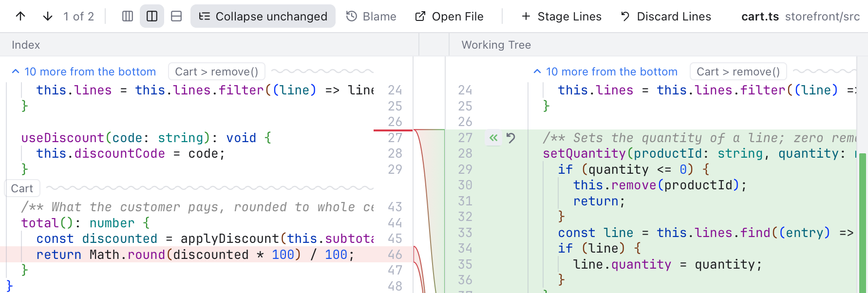Toggle Collapse unchanged fragments

pyautogui.click(x=263, y=16)
